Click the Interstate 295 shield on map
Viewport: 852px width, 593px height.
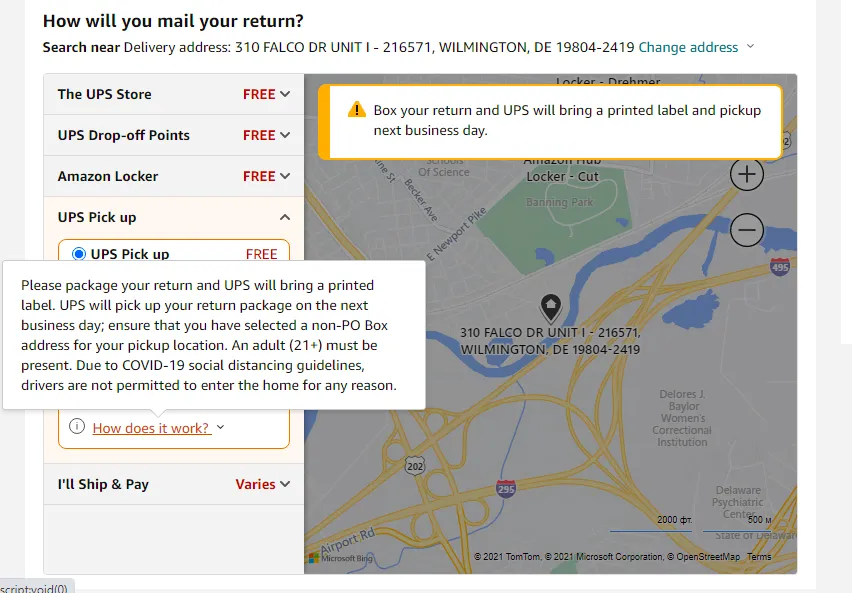[506, 489]
